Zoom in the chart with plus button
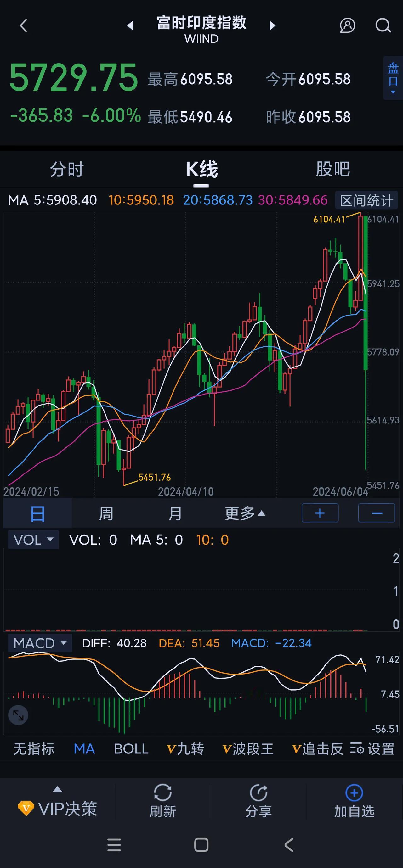The image size is (403, 868). pyautogui.click(x=320, y=513)
